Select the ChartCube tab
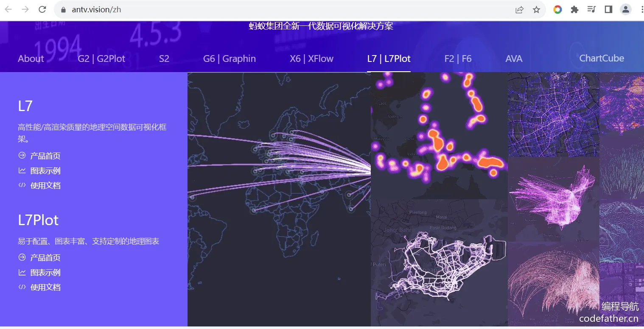644x329 pixels. coord(602,59)
